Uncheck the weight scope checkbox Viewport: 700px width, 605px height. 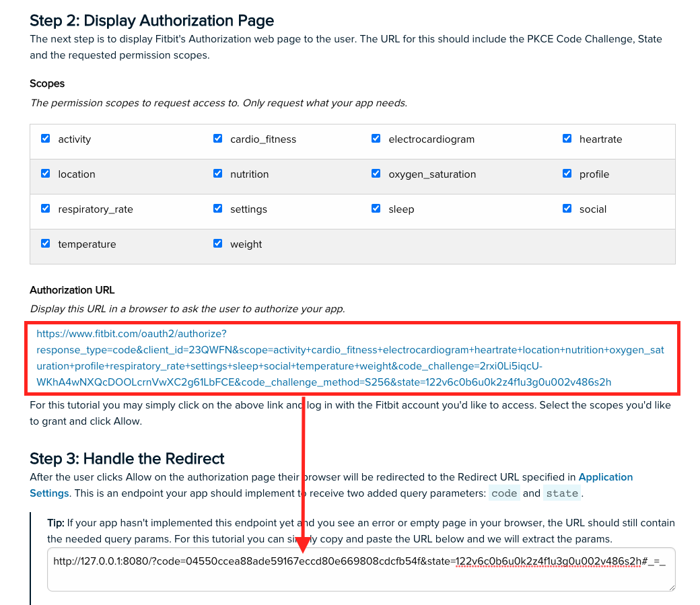point(217,244)
